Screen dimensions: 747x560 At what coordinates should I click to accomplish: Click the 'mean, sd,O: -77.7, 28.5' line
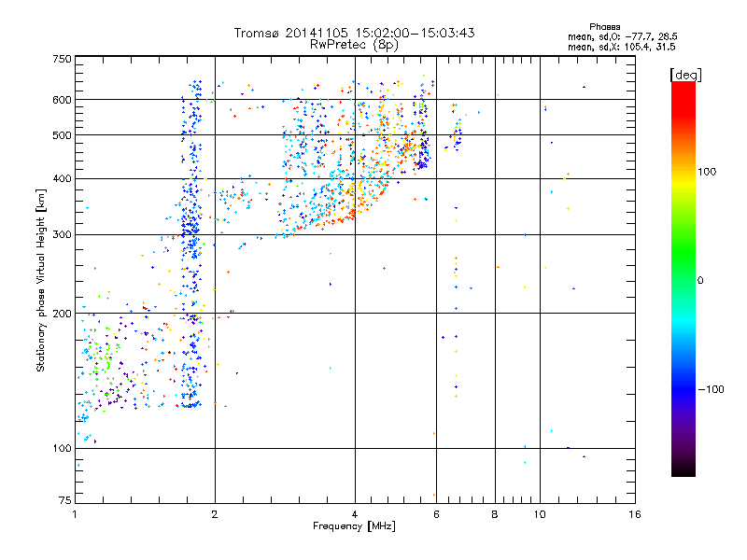[622, 36]
